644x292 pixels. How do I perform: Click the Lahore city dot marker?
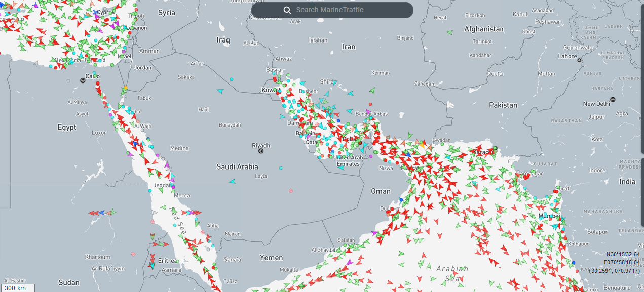tap(579, 60)
